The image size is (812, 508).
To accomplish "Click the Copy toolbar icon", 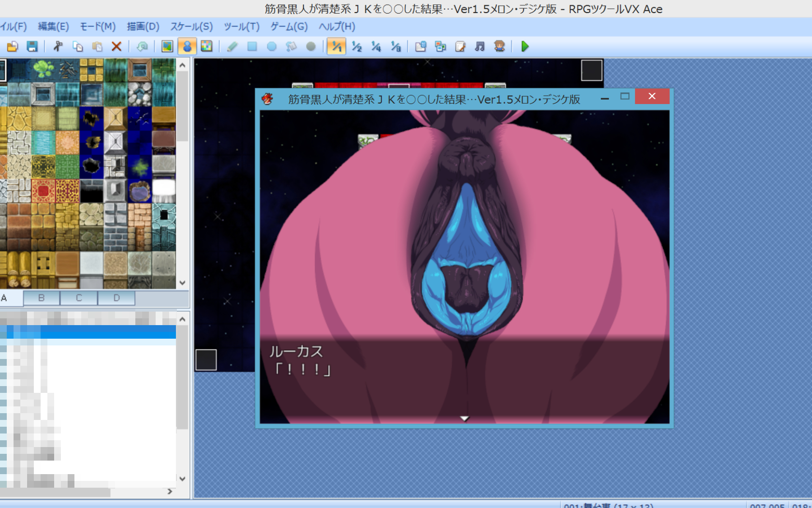I will pyautogui.click(x=78, y=46).
